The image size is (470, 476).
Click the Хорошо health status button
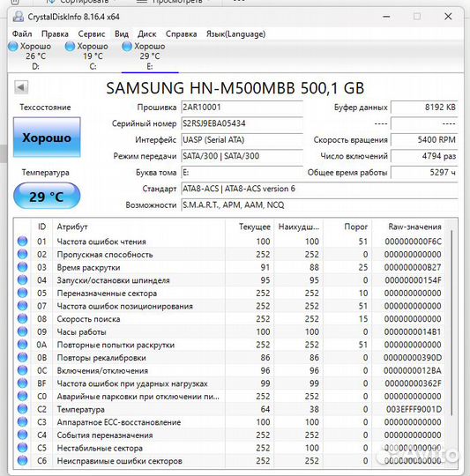pos(47,138)
